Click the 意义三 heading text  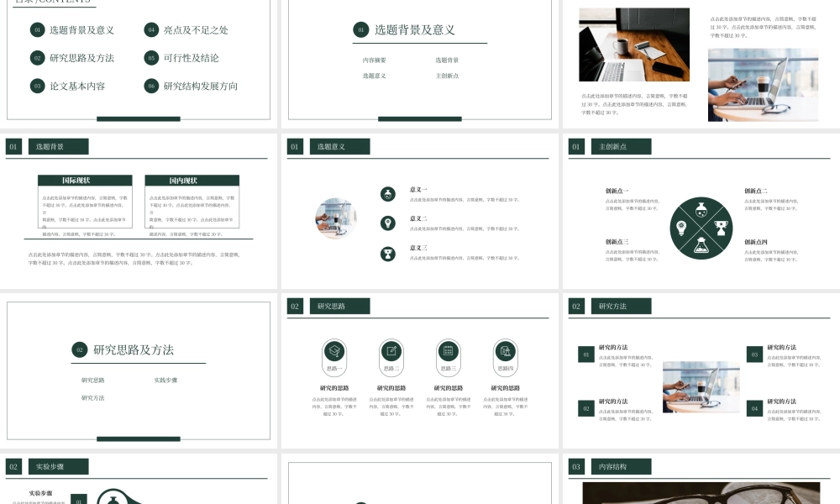click(x=418, y=248)
